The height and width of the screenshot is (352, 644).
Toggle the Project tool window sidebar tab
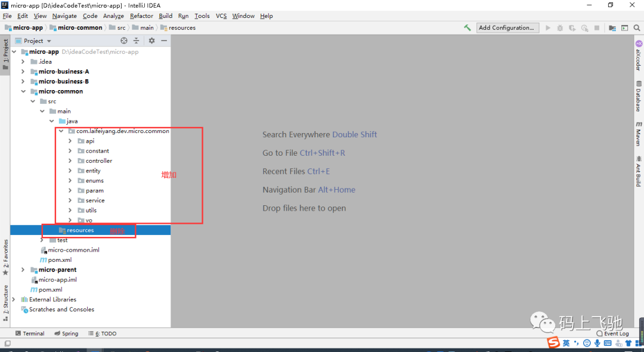pyautogui.click(x=5, y=54)
